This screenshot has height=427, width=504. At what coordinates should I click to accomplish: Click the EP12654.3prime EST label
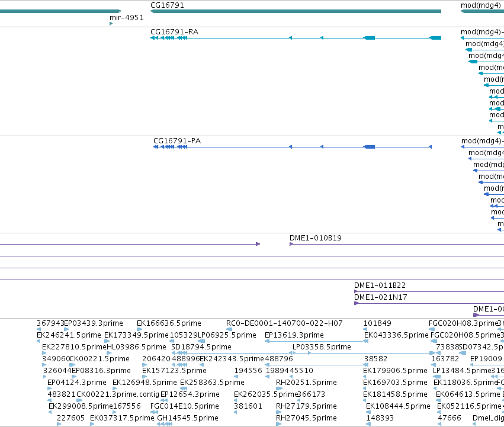(x=190, y=394)
